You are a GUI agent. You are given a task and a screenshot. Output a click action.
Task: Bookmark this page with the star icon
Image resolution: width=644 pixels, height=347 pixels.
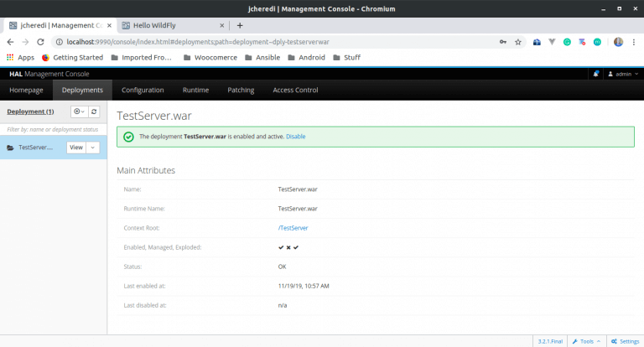coord(518,42)
